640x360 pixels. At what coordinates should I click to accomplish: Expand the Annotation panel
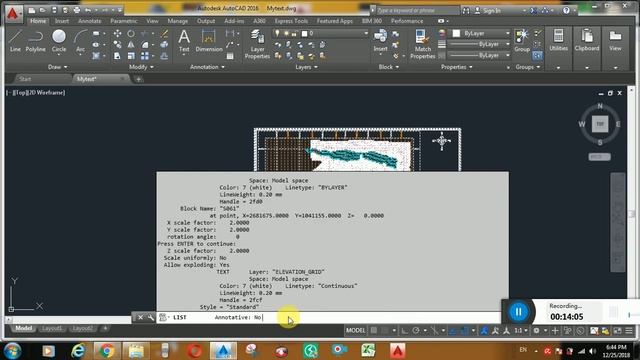tap(207, 67)
